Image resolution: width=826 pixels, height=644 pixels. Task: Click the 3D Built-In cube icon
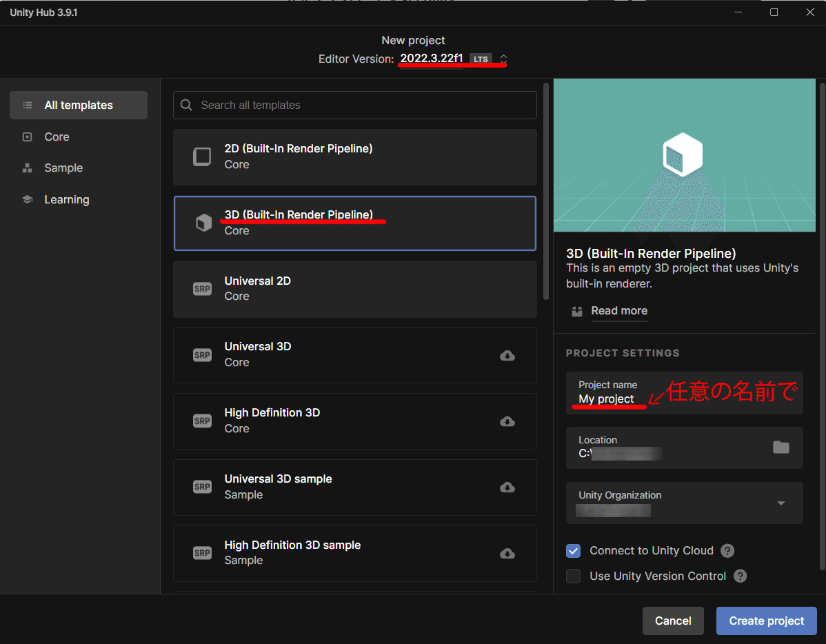pos(203,223)
